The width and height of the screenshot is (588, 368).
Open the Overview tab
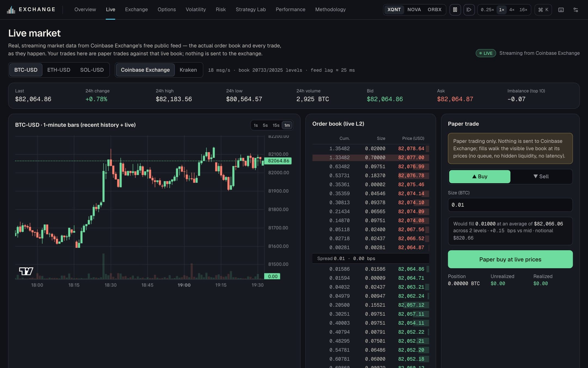click(x=85, y=10)
